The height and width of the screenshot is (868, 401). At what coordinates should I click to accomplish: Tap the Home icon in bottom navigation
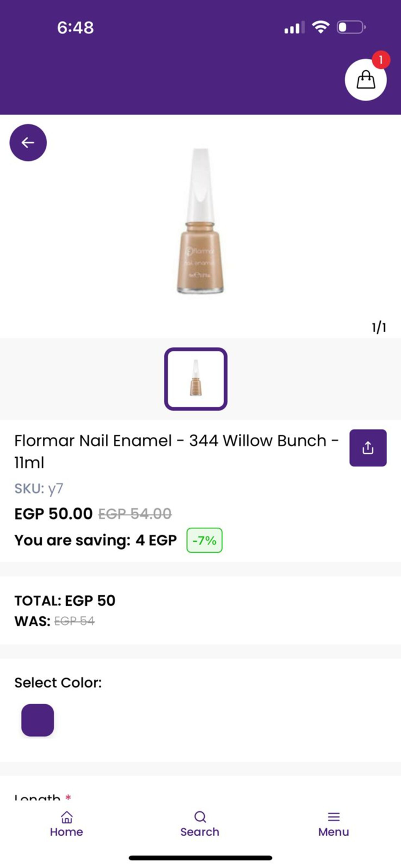tap(67, 823)
